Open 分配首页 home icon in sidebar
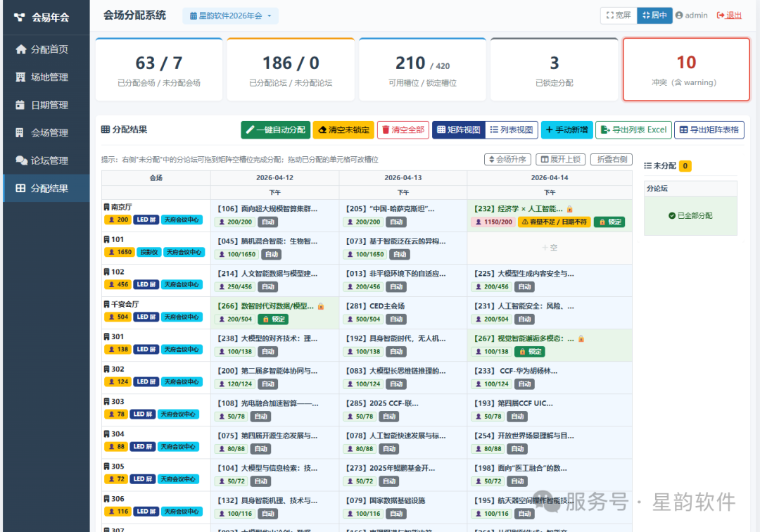The image size is (760, 532). [x=20, y=49]
